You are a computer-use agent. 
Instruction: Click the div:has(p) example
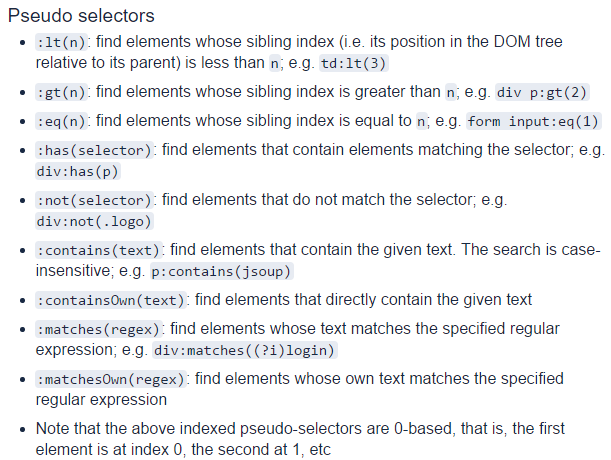point(78,172)
